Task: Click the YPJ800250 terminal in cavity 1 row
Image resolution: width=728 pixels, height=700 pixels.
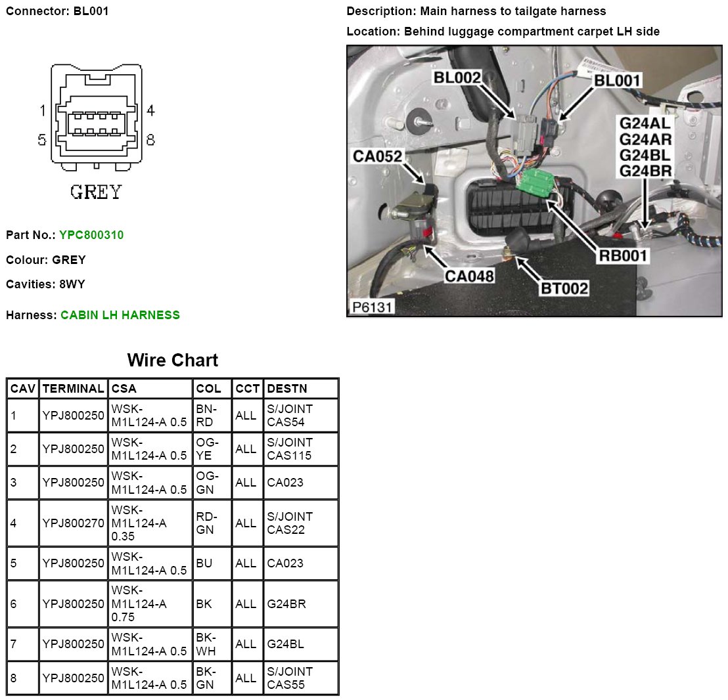Action: coord(74,416)
